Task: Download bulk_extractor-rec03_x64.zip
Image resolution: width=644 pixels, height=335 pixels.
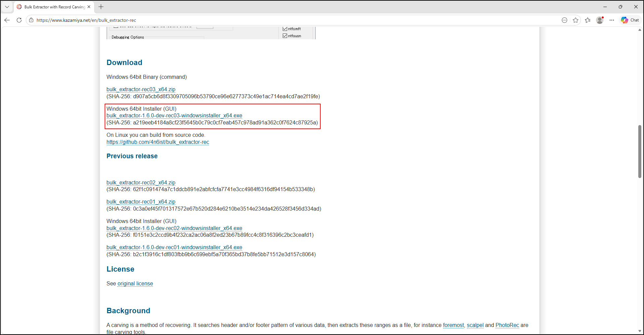Action: pos(141,90)
